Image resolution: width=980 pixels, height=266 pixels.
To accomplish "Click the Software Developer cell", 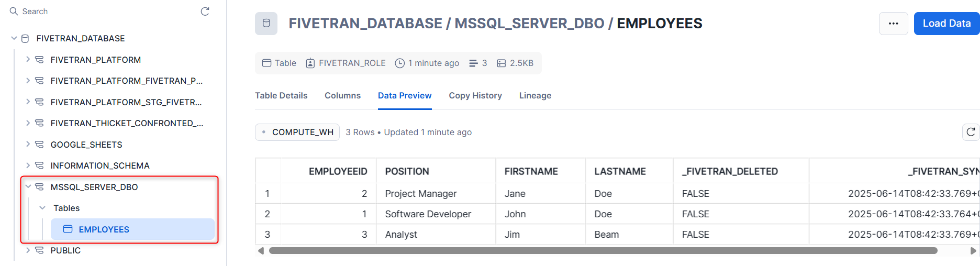I will [x=436, y=214].
